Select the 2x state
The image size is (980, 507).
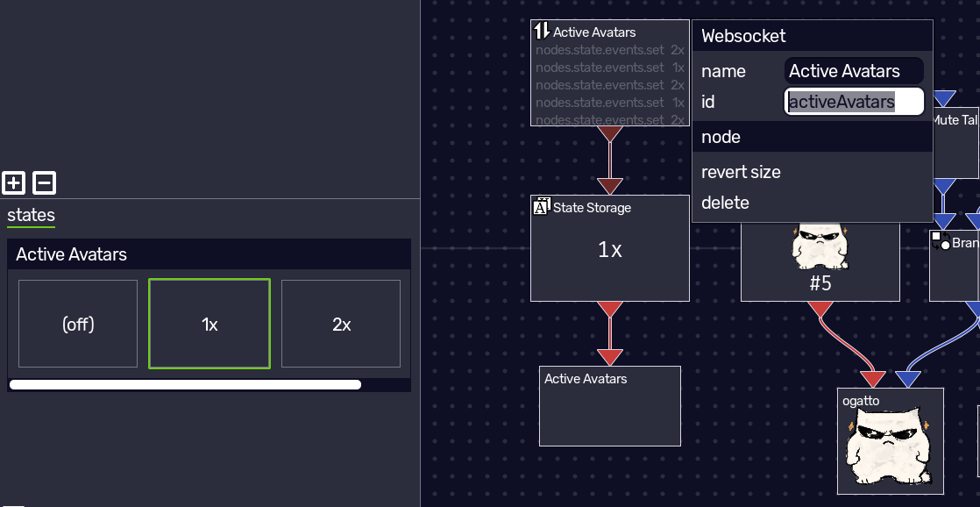point(341,324)
